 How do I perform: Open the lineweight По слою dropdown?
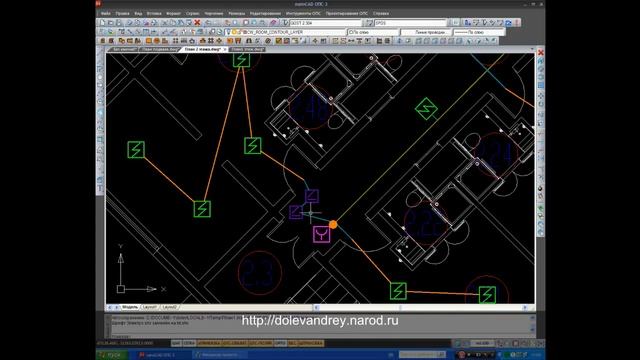point(479,32)
